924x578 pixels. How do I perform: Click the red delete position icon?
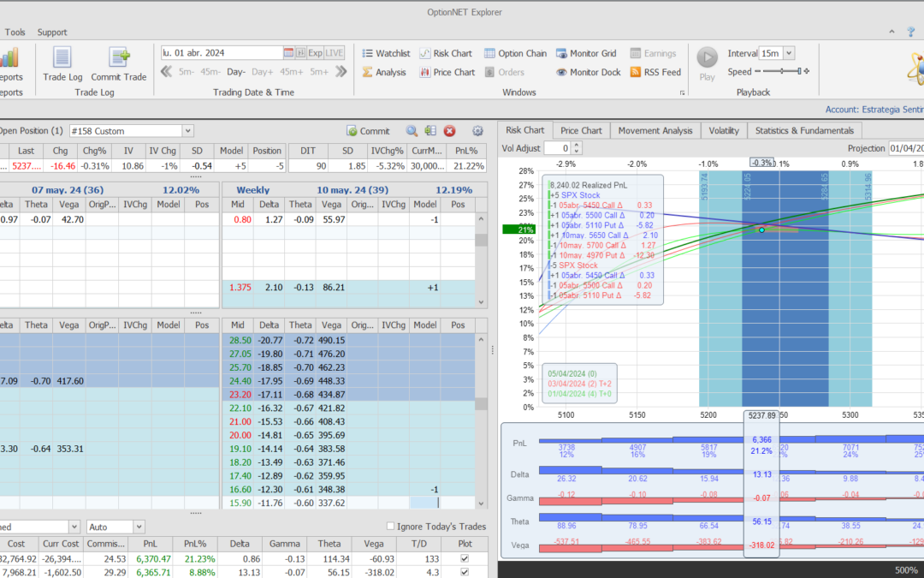450,131
